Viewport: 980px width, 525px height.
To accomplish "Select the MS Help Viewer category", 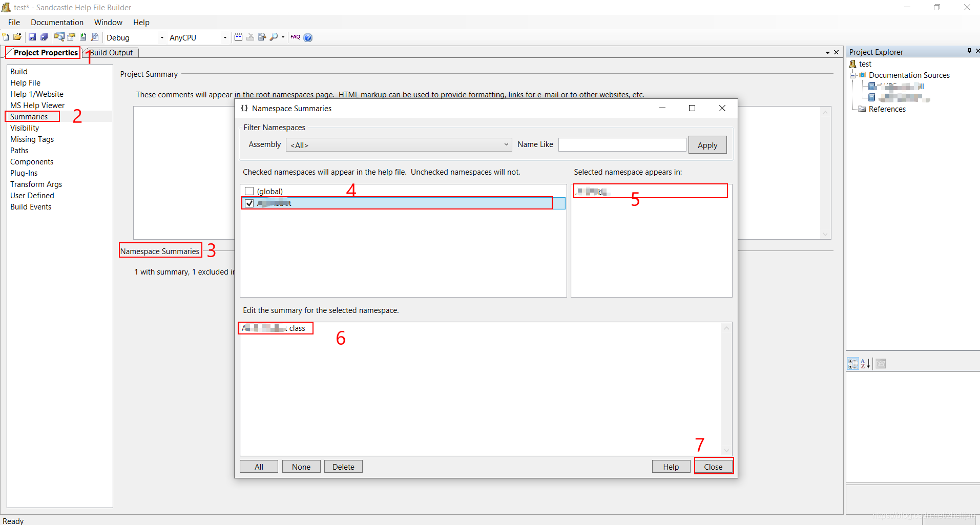I will [x=37, y=105].
